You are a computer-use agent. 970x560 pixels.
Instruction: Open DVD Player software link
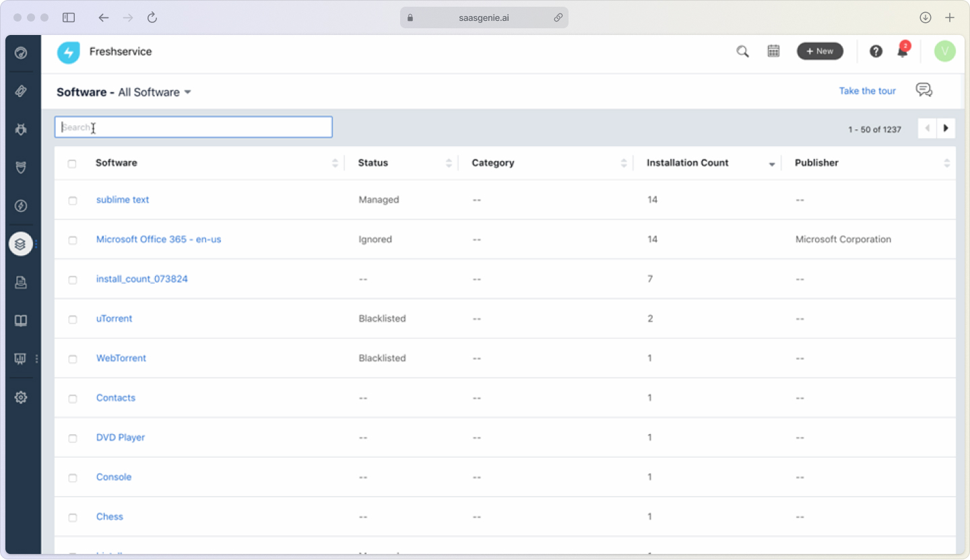pos(121,438)
